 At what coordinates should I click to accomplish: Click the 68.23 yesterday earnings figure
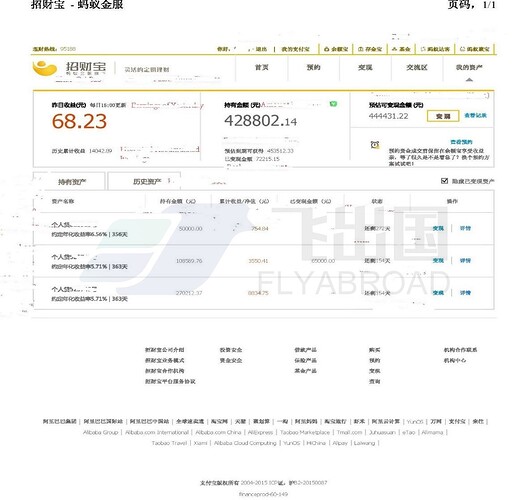(79, 121)
